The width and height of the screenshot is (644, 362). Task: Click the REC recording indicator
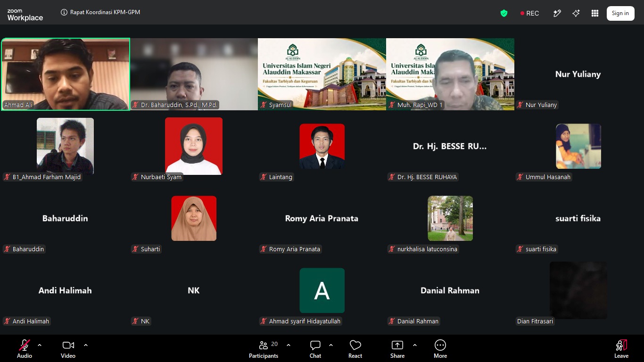529,13
